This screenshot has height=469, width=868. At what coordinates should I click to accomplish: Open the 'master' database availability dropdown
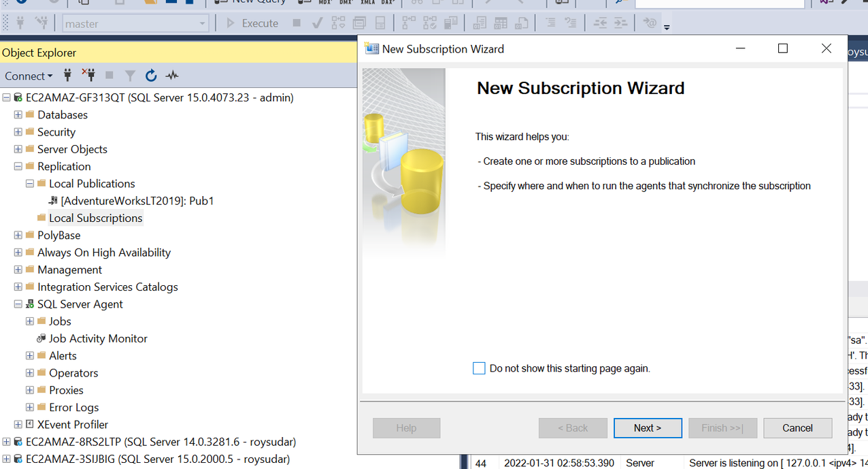click(203, 22)
